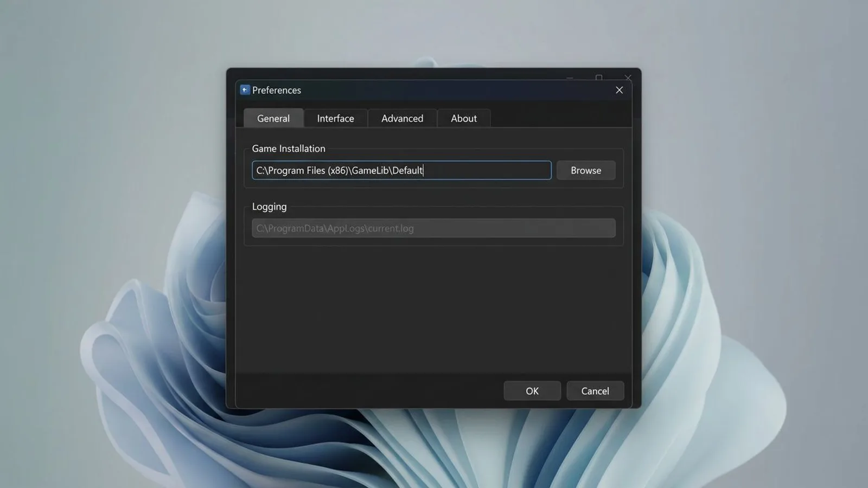Switch to the General tab
The image size is (868, 488).
pos(273,118)
